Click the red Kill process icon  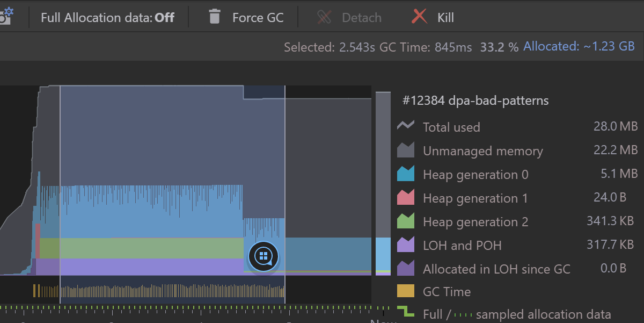tap(418, 17)
